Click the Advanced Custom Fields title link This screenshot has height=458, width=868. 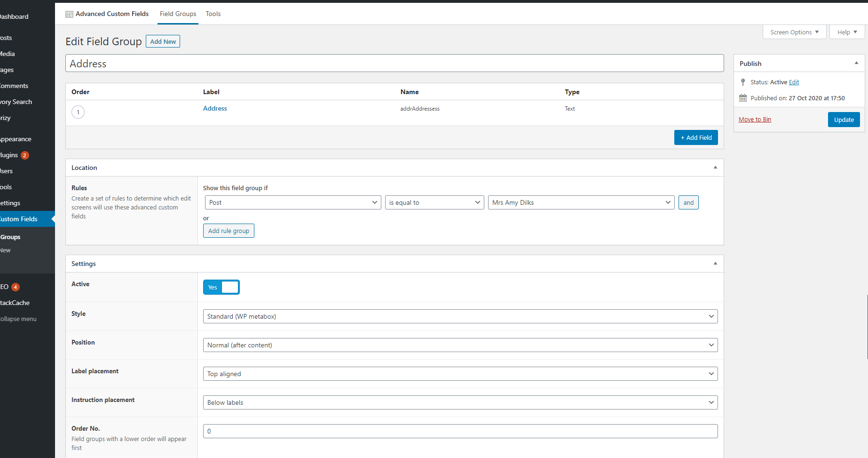point(112,14)
